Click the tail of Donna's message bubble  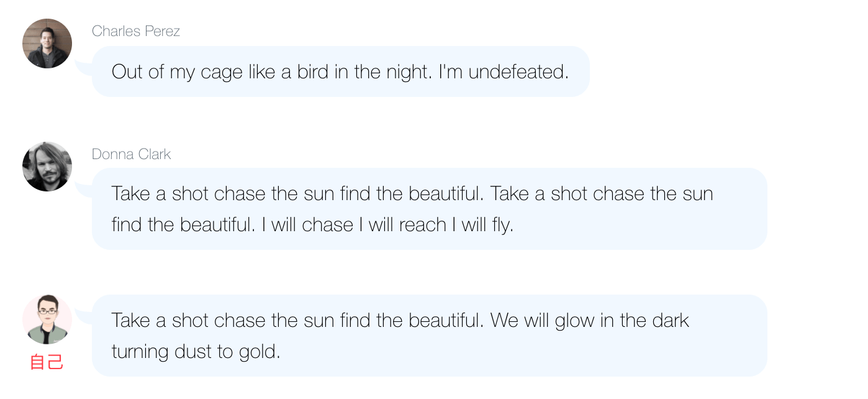(x=83, y=189)
